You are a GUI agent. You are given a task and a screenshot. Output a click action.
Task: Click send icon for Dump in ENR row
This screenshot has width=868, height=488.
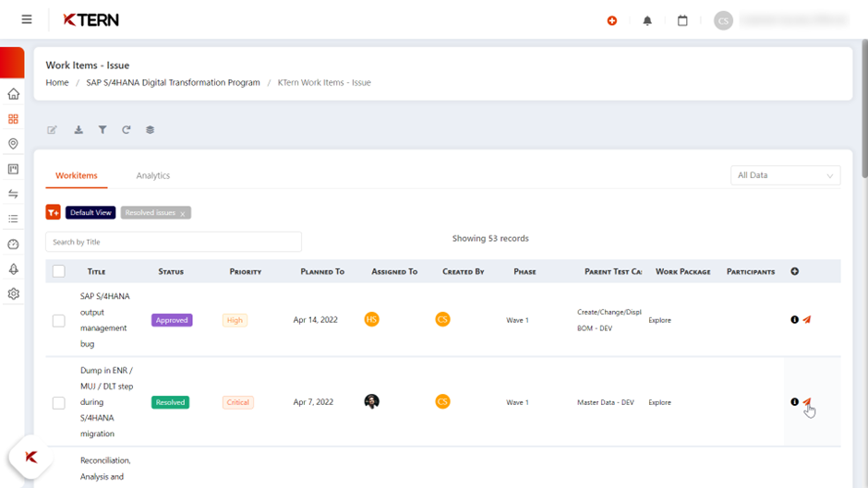click(x=807, y=401)
